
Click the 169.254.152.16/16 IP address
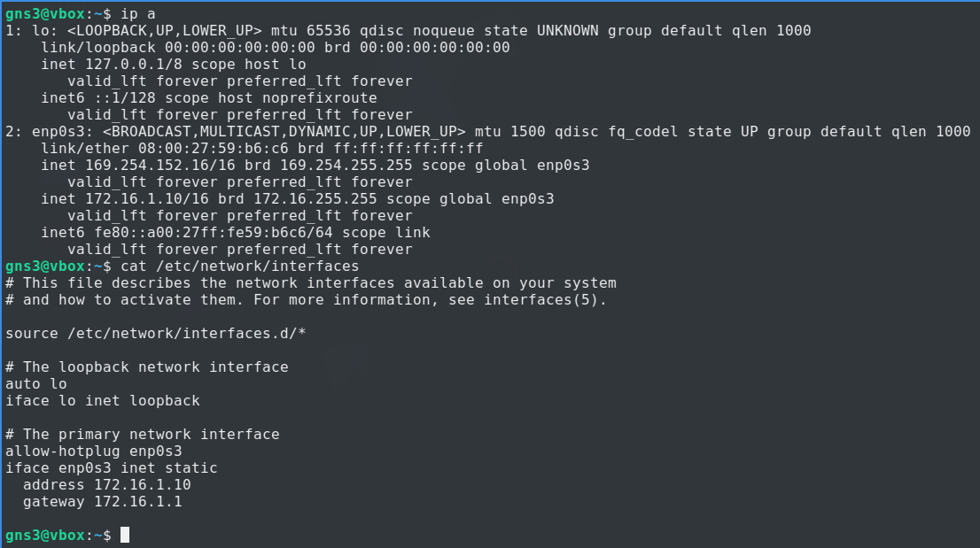pyautogui.click(x=156, y=166)
